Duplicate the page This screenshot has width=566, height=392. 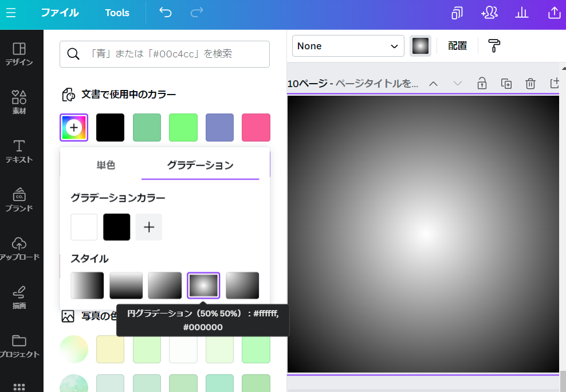click(x=506, y=84)
